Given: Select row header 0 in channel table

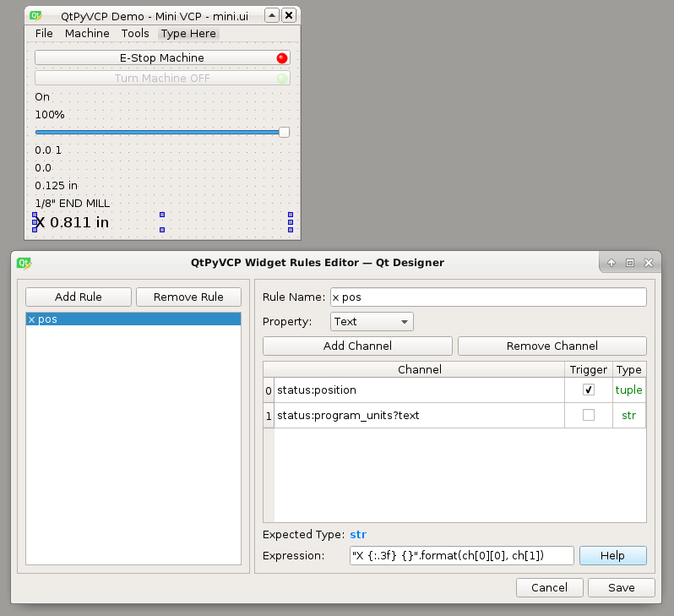Looking at the screenshot, I should (x=269, y=390).
